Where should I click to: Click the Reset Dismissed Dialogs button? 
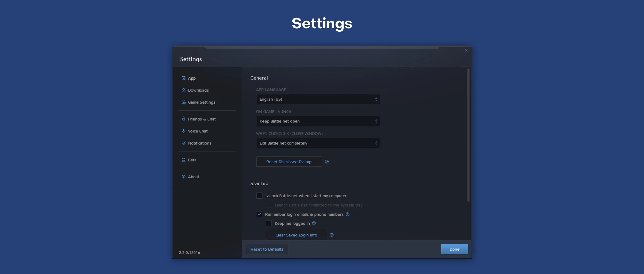tap(289, 162)
